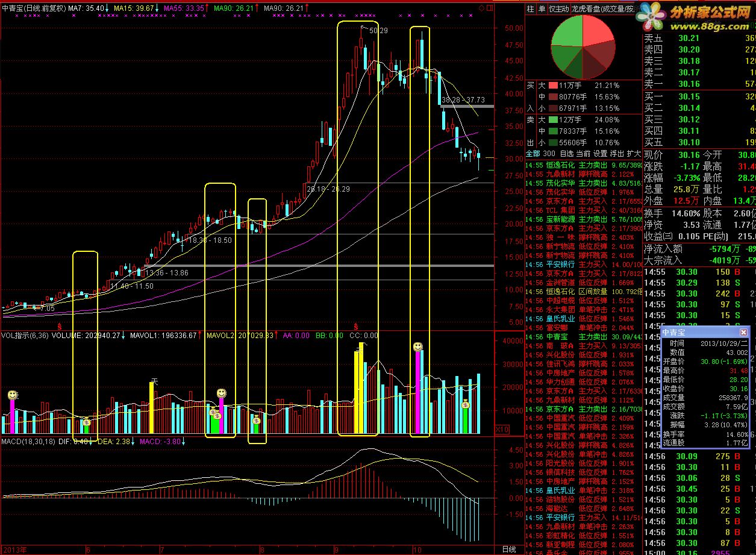The height and width of the screenshot is (555, 756).
Task: Select the 恒逸石化 区间放量 alert row
Action: click(584, 291)
